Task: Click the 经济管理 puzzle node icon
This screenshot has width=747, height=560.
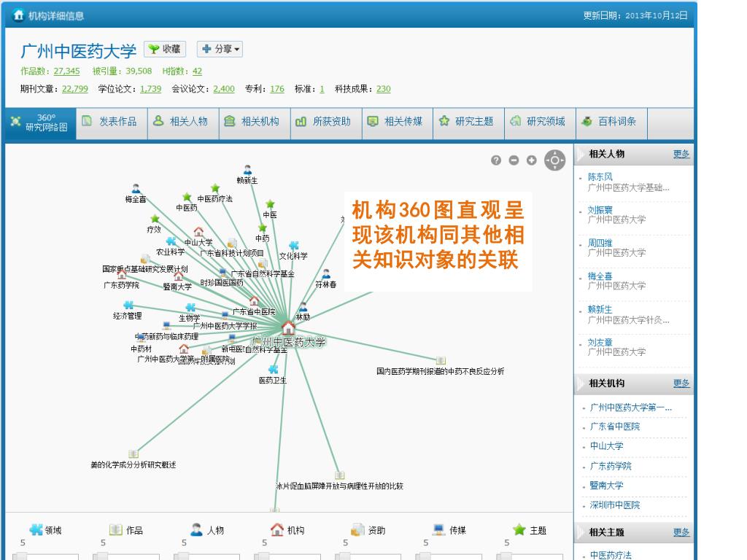Action: pyautogui.click(x=128, y=306)
